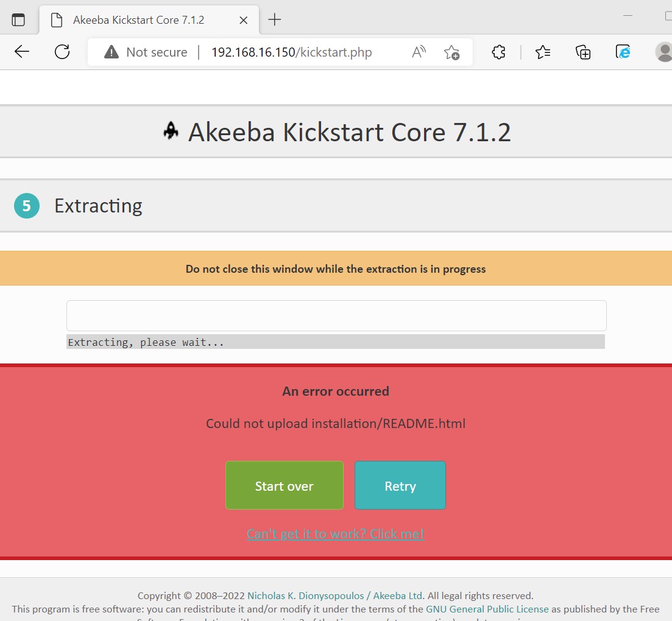Add this page to favorites

tap(451, 52)
